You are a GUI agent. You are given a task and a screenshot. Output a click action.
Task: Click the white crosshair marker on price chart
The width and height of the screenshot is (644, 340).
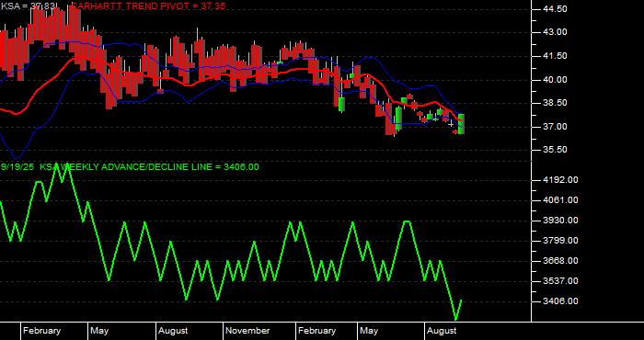[451, 123]
